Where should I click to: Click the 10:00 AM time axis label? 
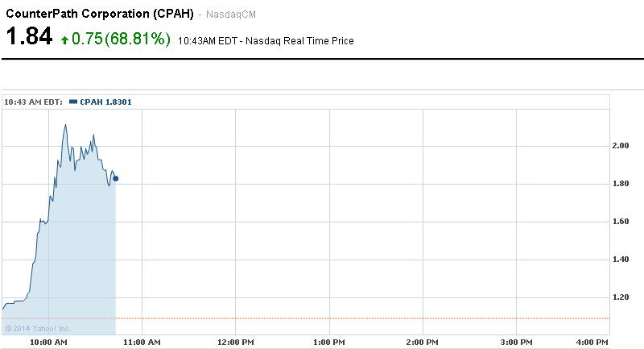tap(48, 343)
